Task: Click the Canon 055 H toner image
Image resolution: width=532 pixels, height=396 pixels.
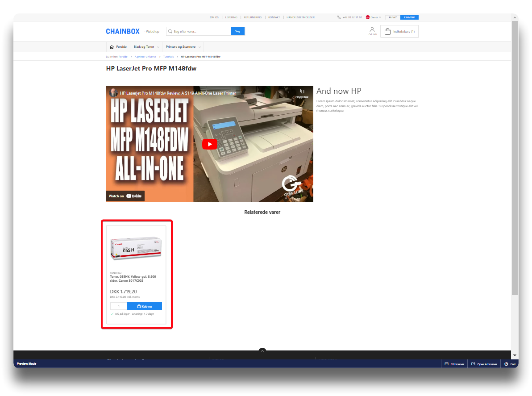Action: click(136, 248)
